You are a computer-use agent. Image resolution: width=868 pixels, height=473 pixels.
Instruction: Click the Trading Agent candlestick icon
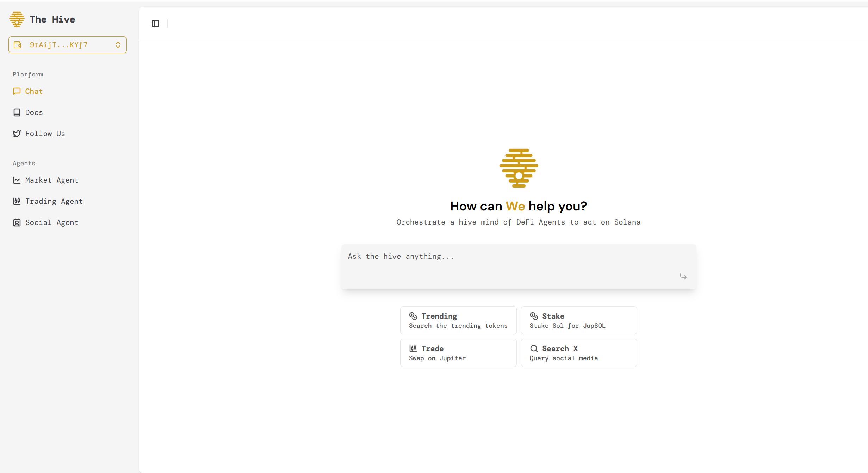[x=17, y=201]
